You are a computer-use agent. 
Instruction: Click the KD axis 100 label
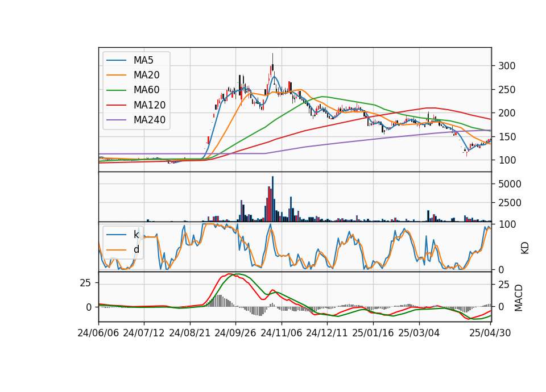pyautogui.click(x=507, y=224)
